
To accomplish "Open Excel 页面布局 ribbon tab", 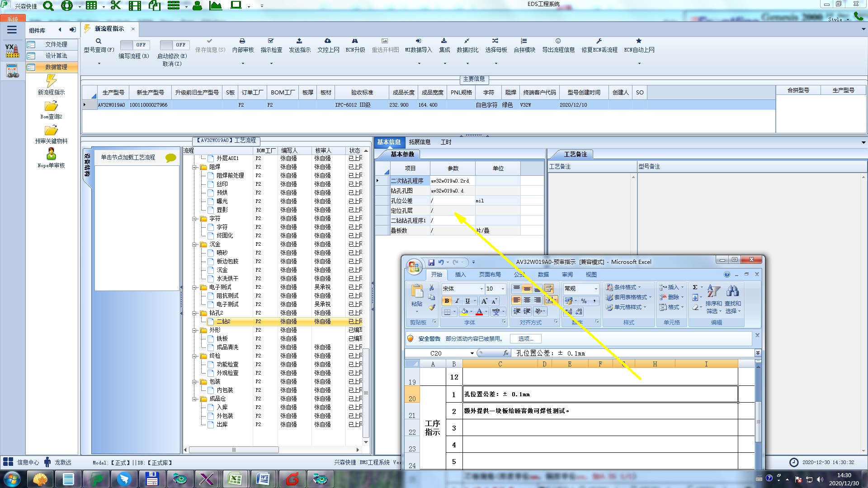I will tap(490, 274).
